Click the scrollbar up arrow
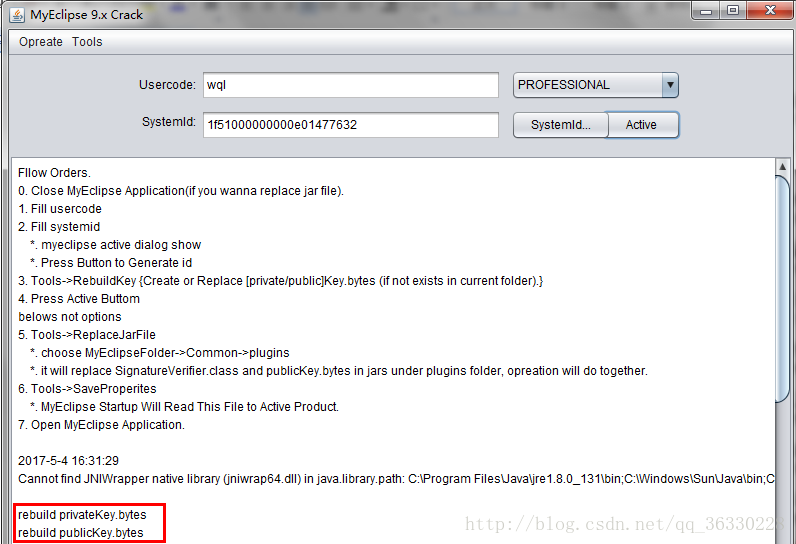 783,166
